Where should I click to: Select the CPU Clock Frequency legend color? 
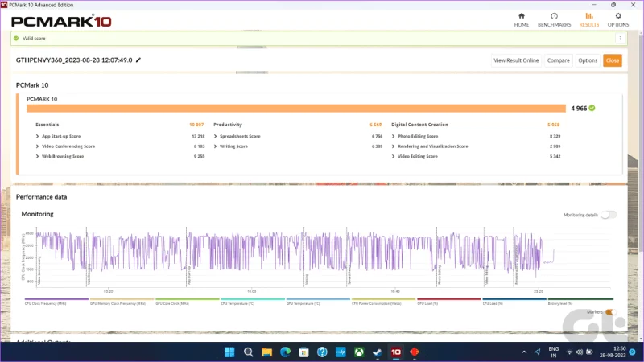click(56, 299)
